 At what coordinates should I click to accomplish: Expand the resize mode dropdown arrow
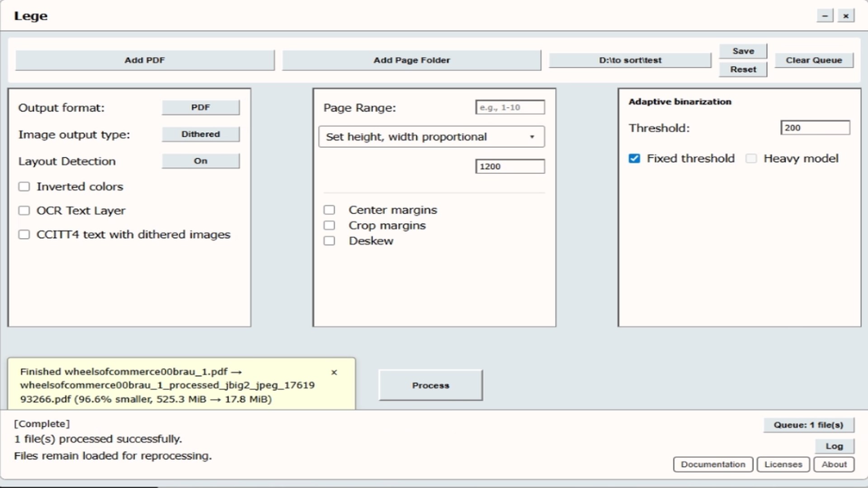point(532,137)
